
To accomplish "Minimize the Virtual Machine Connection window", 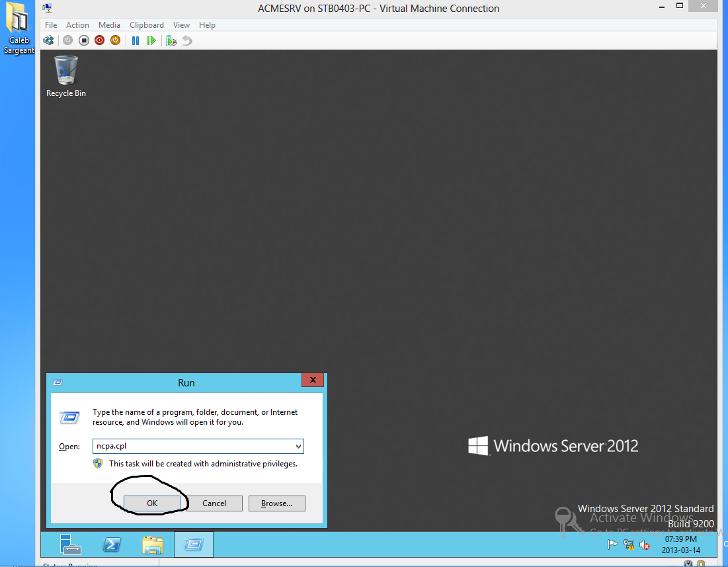I will coord(662,7).
